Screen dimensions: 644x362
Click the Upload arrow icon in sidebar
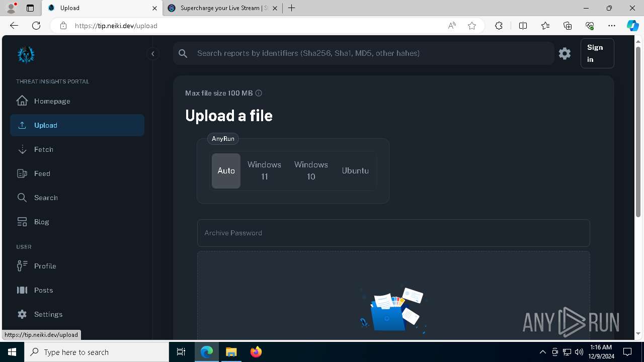point(22,125)
